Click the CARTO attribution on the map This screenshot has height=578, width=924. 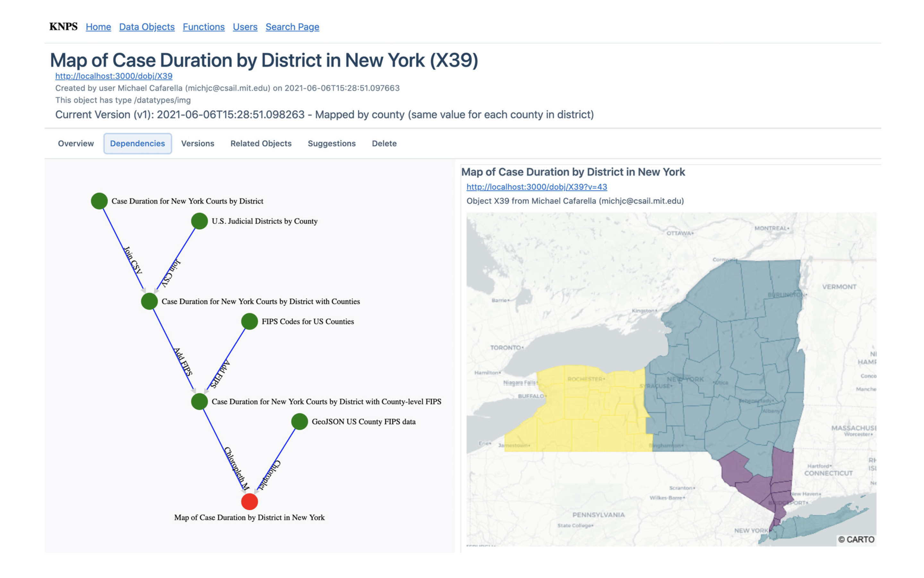[856, 539]
